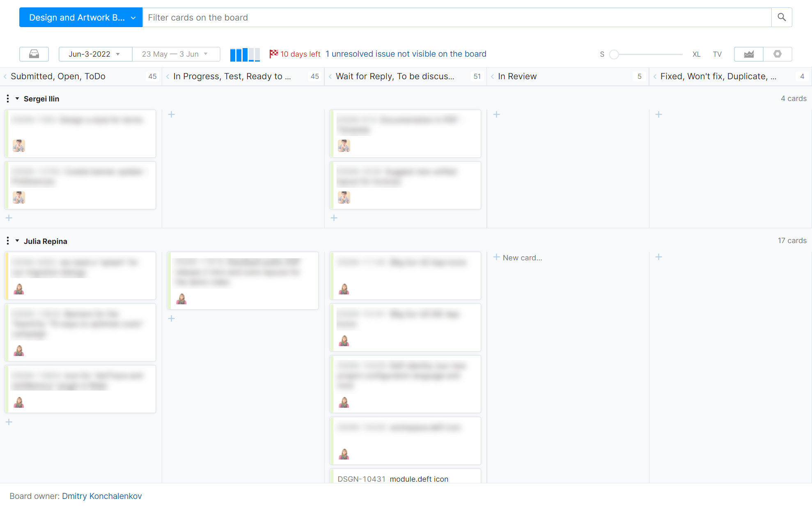Open Julia Repina swimlane options menu
This screenshot has width=812, height=517.
coord(8,241)
